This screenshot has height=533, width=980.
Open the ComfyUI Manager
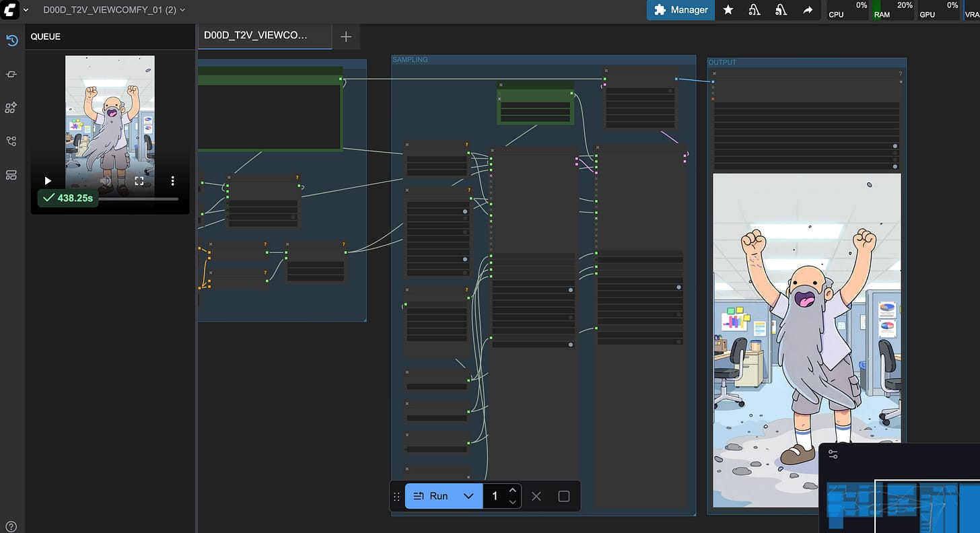pos(680,10)
